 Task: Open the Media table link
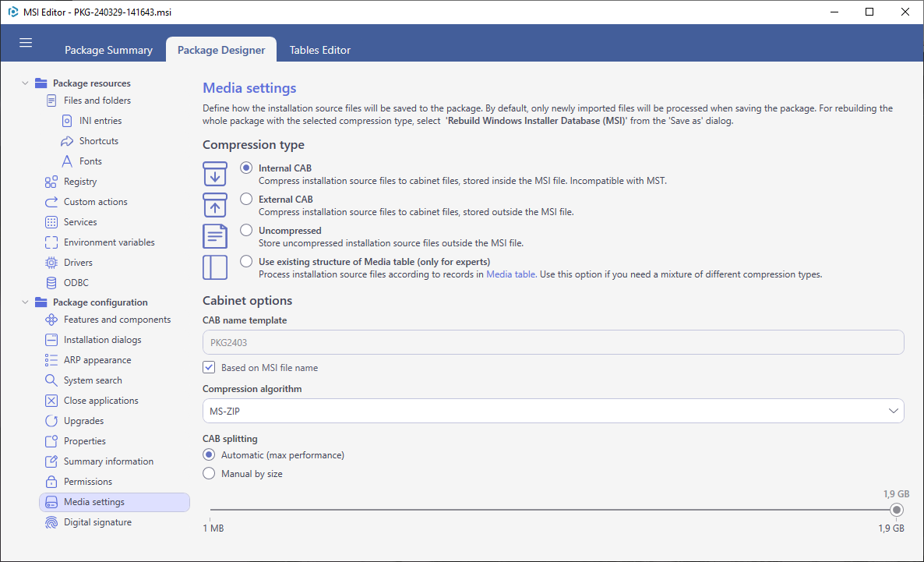510,274
